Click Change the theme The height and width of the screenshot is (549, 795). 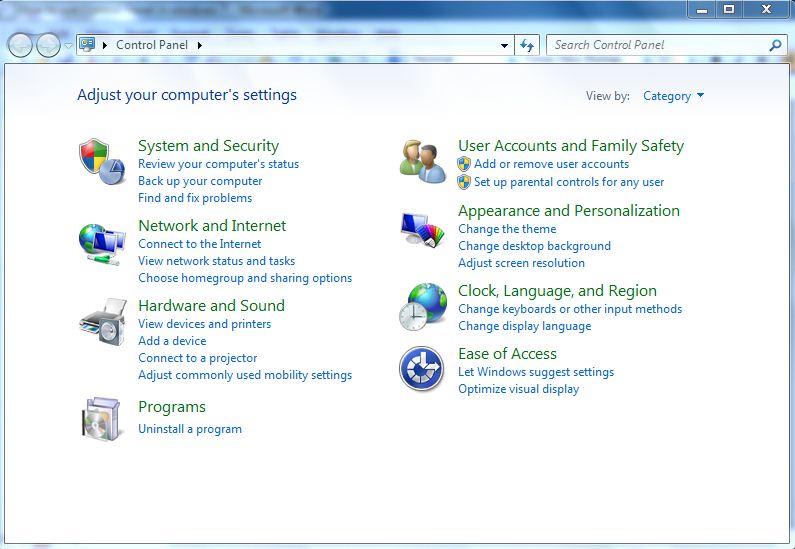coord(507,229)
